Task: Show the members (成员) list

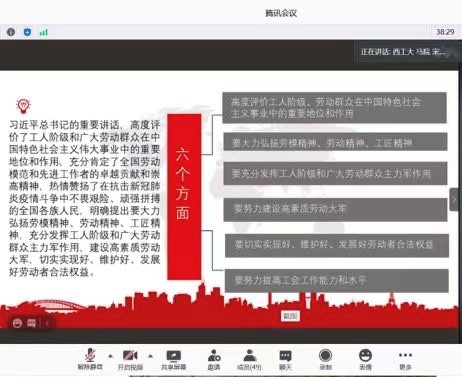Action: (x=249, y=359)
